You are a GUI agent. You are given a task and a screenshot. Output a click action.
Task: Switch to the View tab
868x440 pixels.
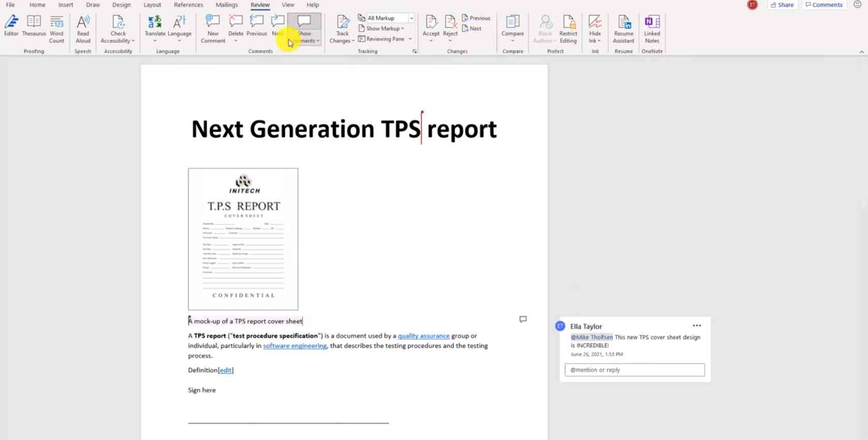click(288, 5)
